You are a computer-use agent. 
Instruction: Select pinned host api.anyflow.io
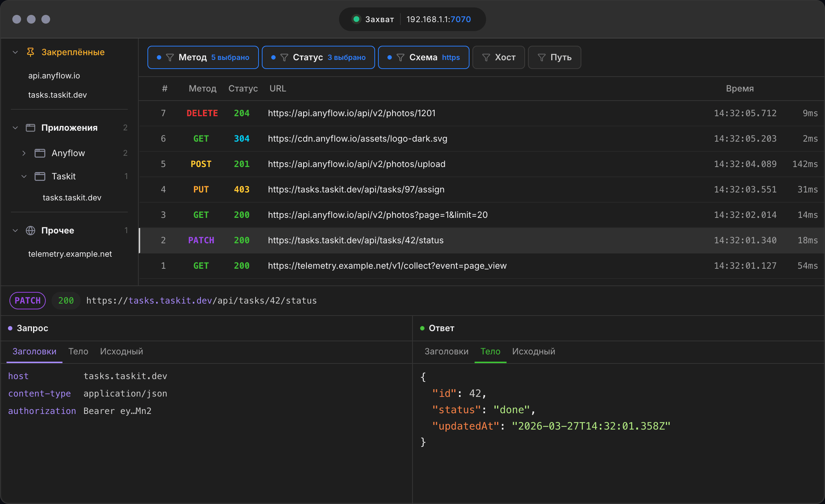coord(54,76)
